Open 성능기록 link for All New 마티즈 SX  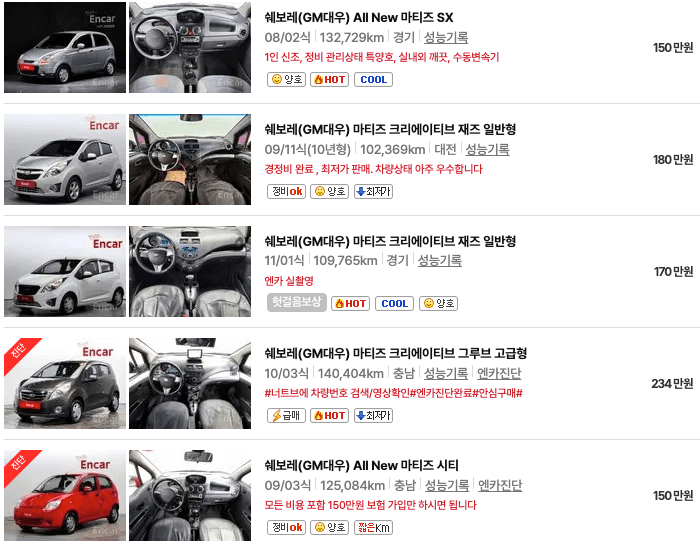[x=446, y=37]
